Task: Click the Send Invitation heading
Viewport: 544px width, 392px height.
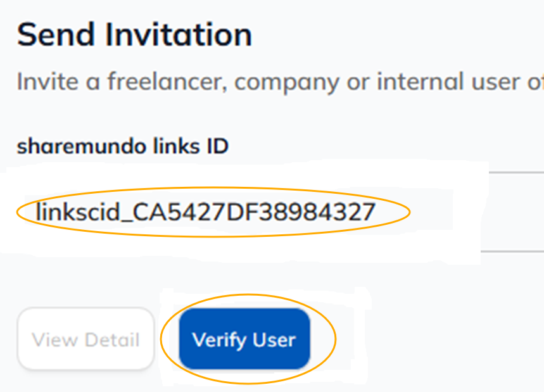Action: [134, 35]
